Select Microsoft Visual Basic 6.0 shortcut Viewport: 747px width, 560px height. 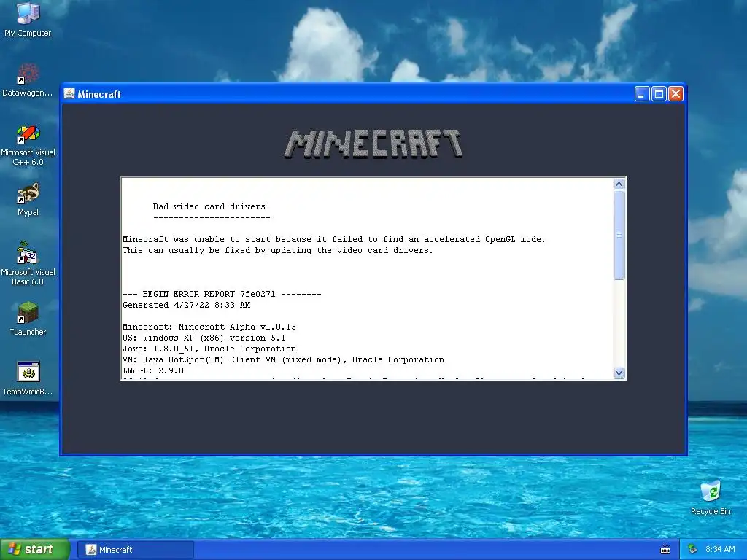(28, 263)
